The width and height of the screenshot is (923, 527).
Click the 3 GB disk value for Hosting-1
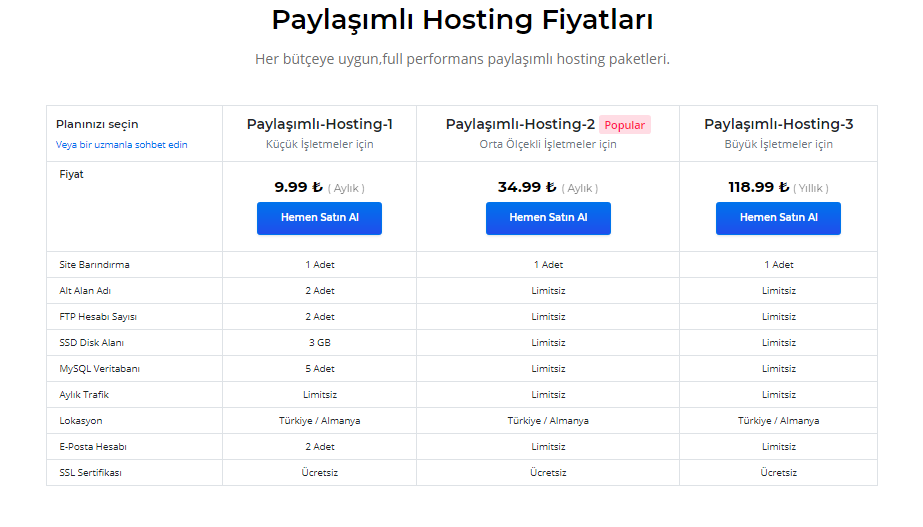(x=320, y=343)
